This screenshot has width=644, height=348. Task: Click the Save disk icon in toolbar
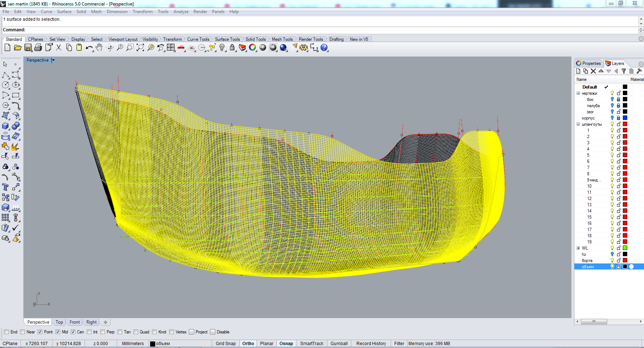28,48
